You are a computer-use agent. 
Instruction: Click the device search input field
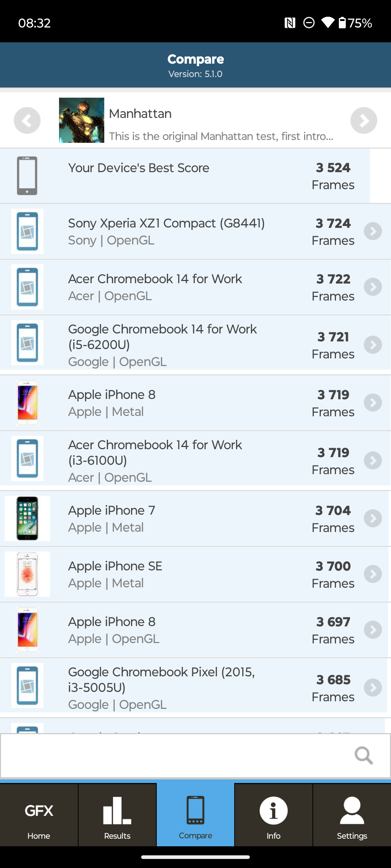tap(174, 756)
